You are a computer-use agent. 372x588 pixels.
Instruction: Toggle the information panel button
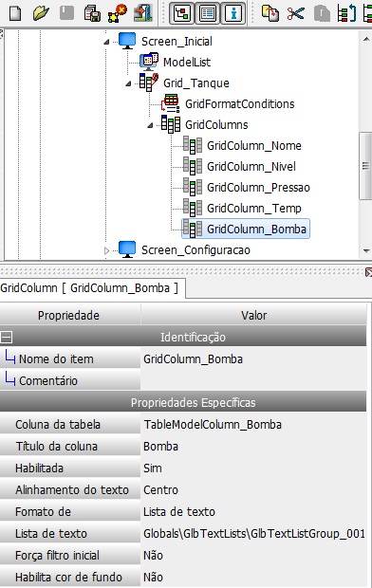(x=233, y=13)
